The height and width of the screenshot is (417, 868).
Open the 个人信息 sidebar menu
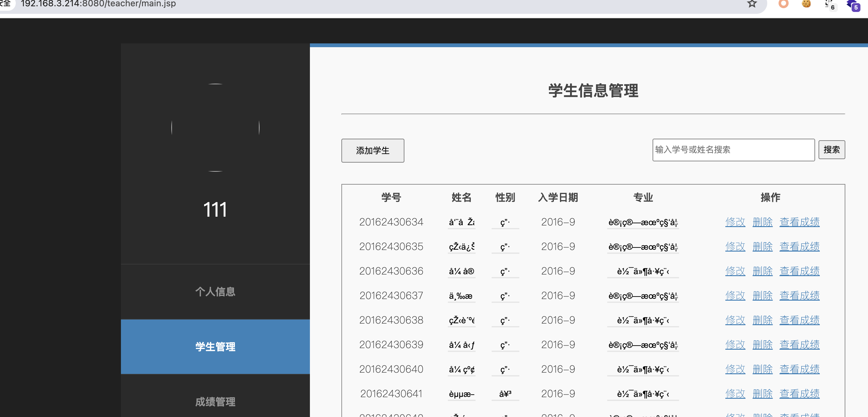click(x=215, y=292)
